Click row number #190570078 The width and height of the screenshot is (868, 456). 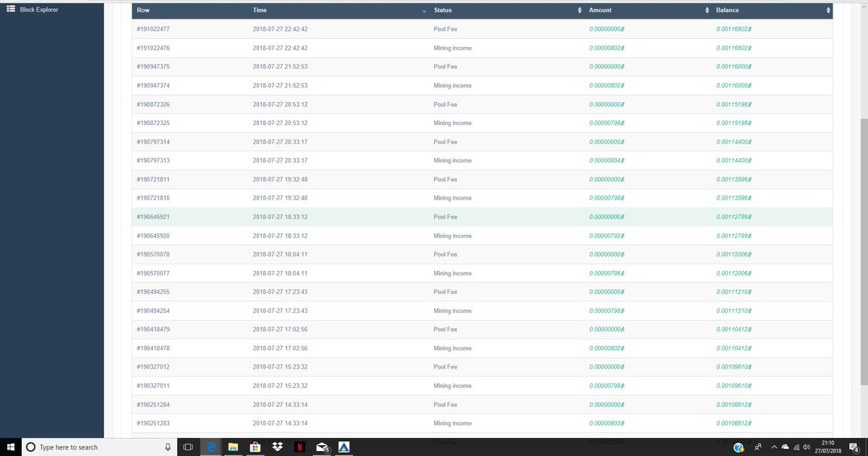coord(153,254)
